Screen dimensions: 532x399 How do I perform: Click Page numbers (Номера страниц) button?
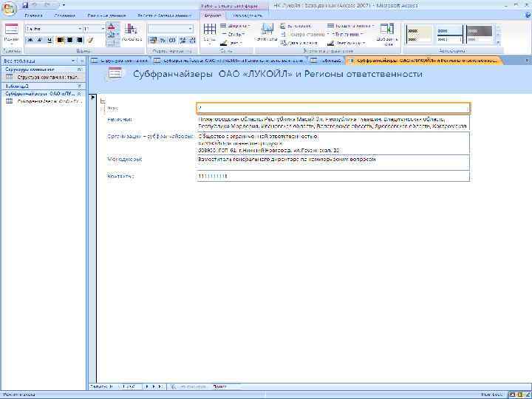coord(305,34)
